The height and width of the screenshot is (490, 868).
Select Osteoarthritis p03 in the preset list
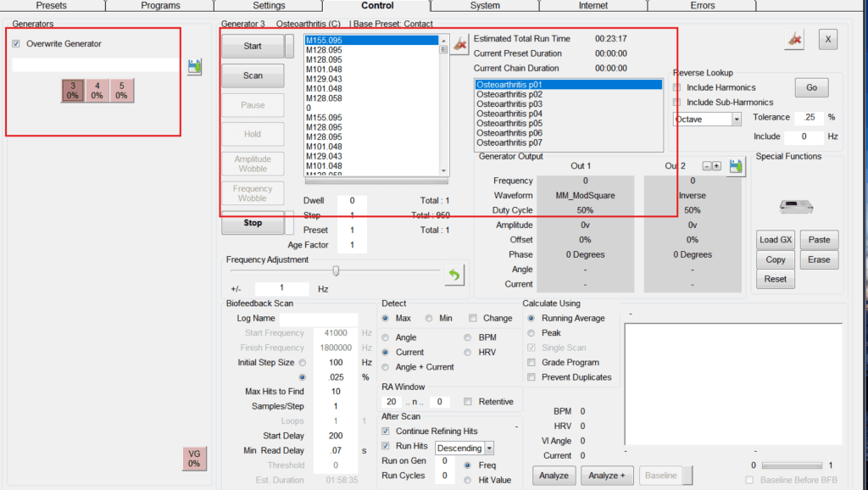(509, 104)
